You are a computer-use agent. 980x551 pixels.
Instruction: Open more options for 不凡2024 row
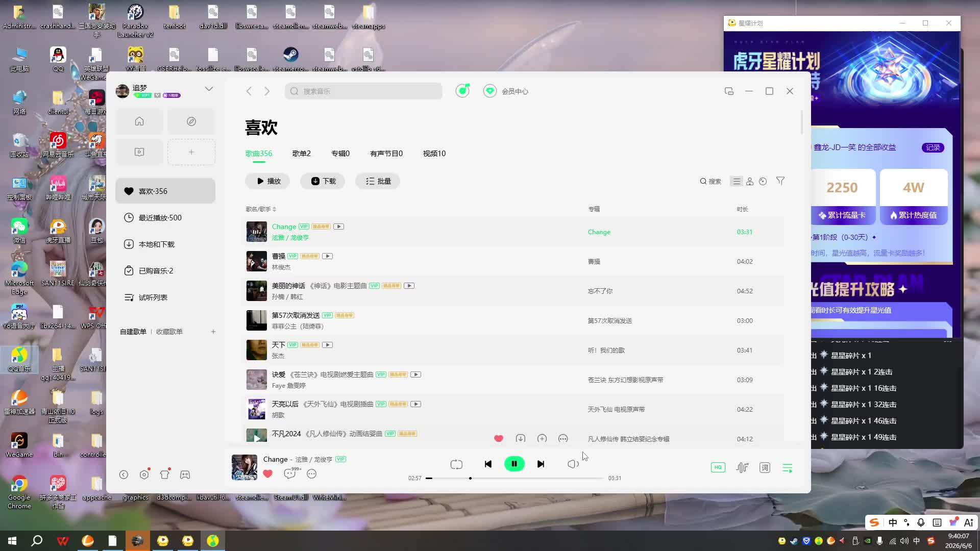(x=563, y=438)
